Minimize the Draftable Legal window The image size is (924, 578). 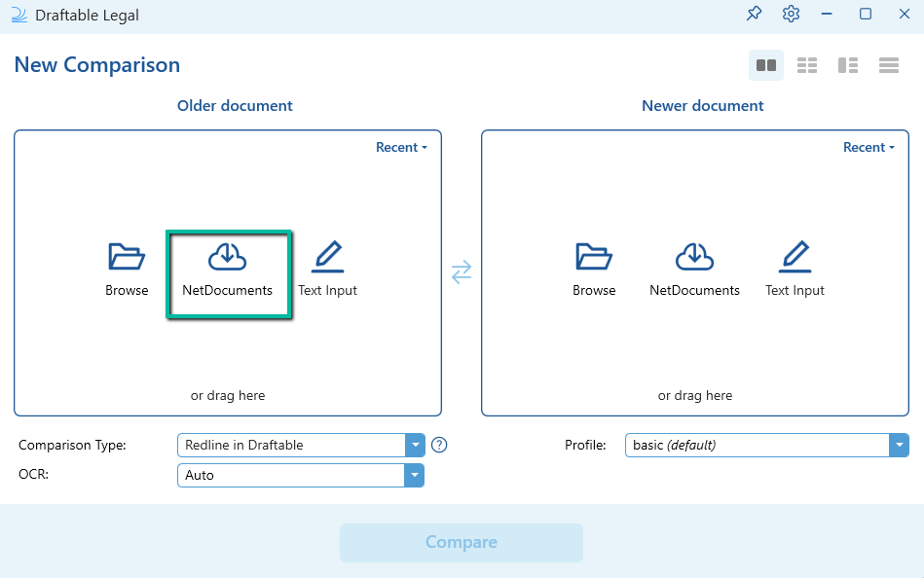tap(827, 14)
